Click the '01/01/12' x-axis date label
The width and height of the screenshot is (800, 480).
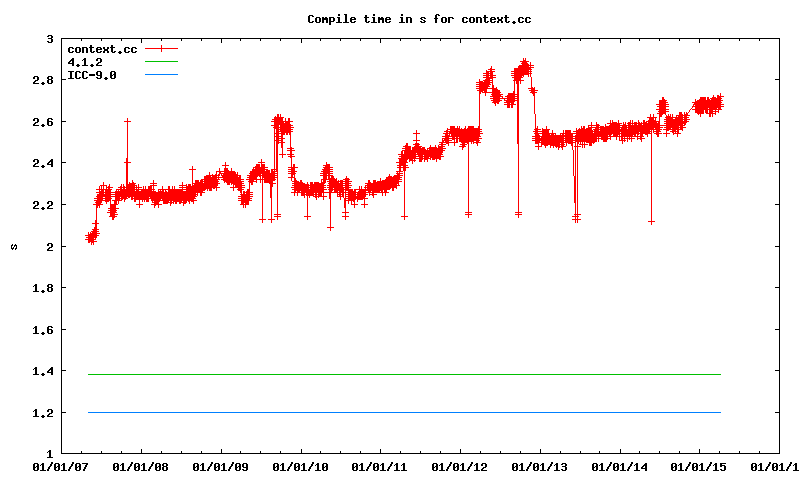(459, 466)
